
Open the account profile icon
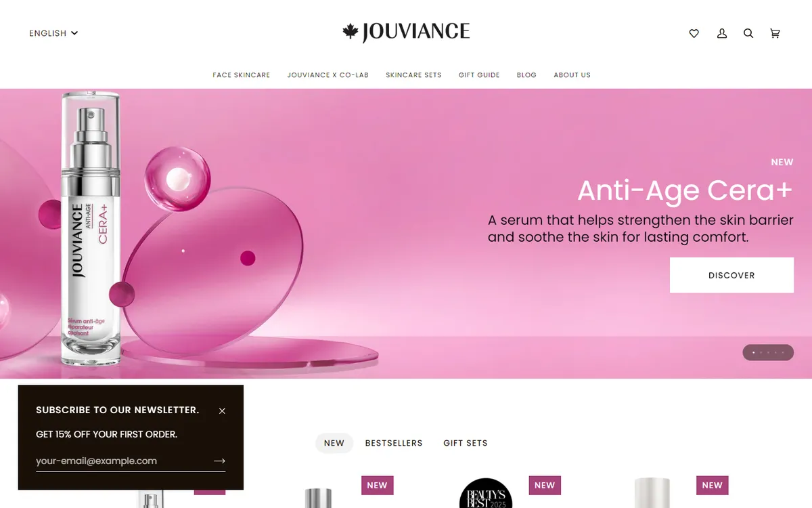click(722, 33)
